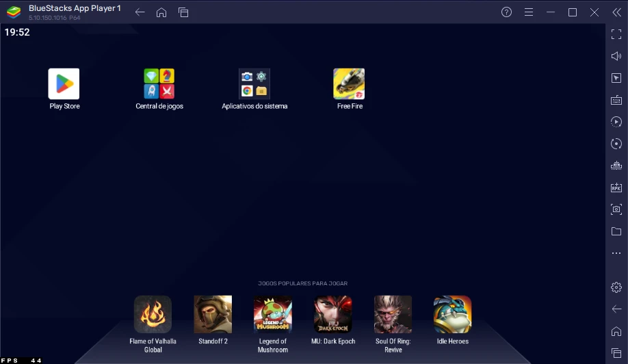Open the keyboard game controls icon
This screenshot has height=364, width=628.
(x=616, y=100)
